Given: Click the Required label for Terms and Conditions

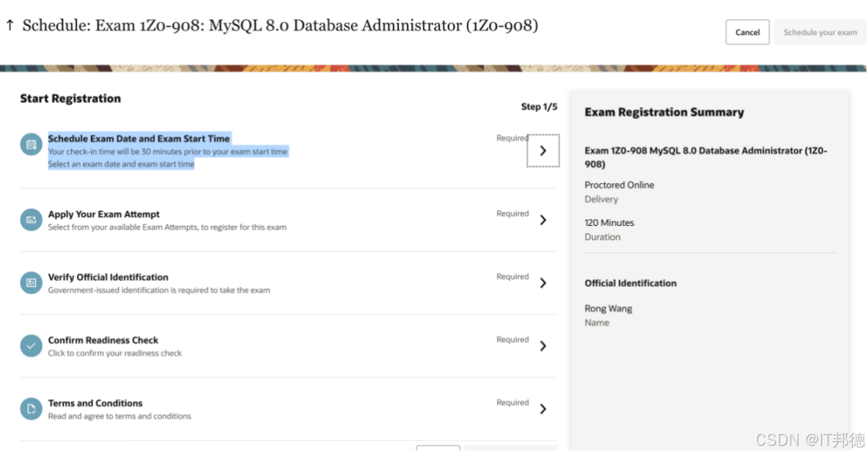Looking at the screenshot, I should tap(513, 402).
